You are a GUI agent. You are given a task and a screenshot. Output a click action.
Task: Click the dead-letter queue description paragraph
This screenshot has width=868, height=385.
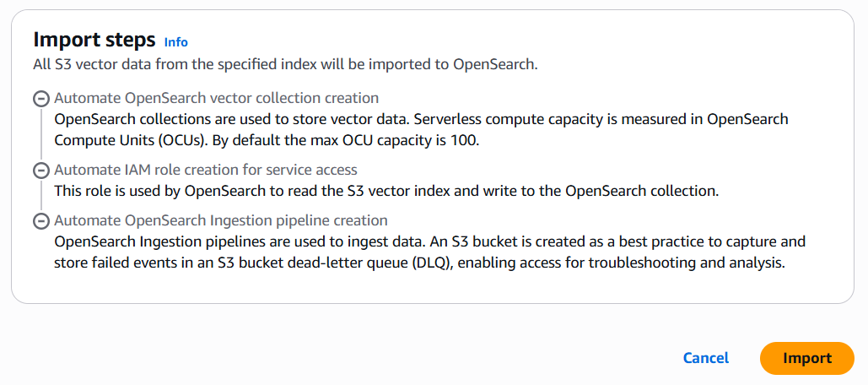pos(419,263)
